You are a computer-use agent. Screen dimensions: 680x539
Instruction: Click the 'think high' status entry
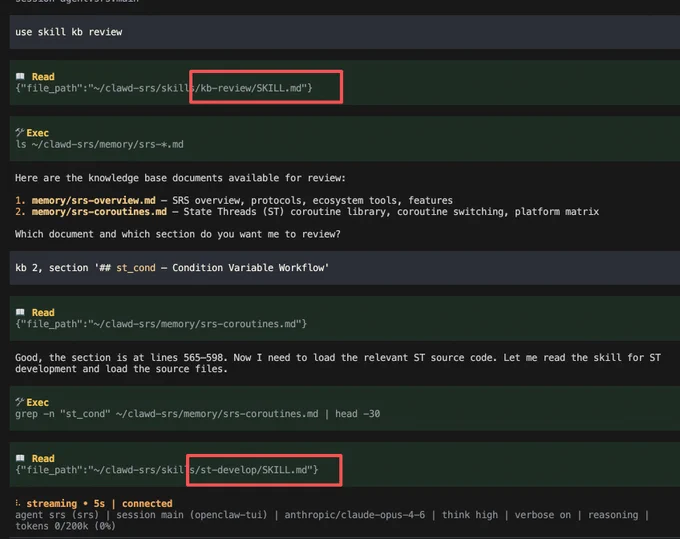click(x=470, y=515)
